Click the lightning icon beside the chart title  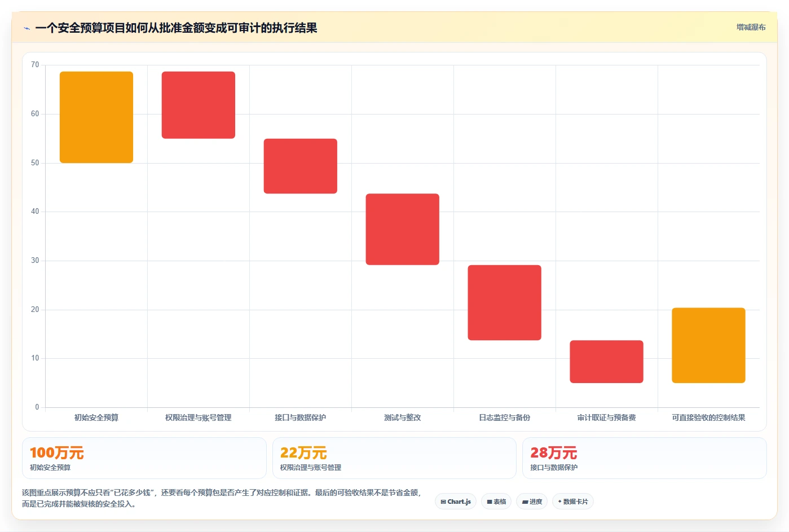[27, 28]
